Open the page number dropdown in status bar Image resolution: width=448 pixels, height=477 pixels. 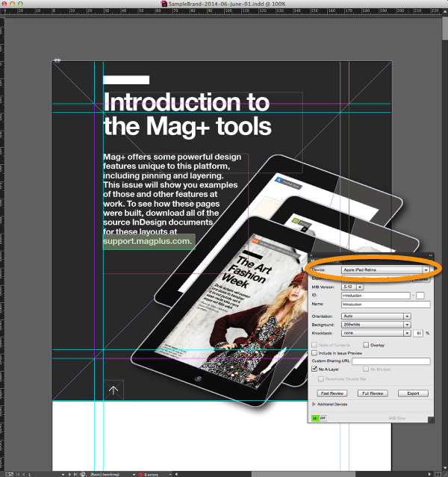(x=63, y=474)
